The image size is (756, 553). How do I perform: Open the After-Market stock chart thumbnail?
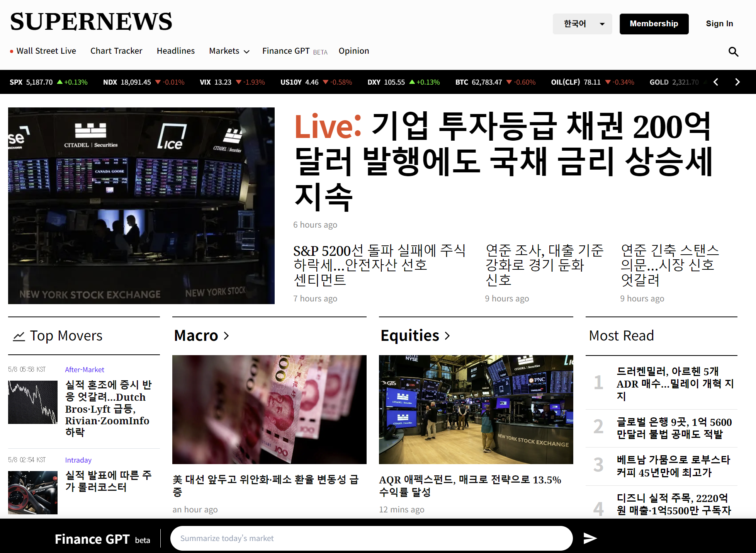click(x=33, y=402)
